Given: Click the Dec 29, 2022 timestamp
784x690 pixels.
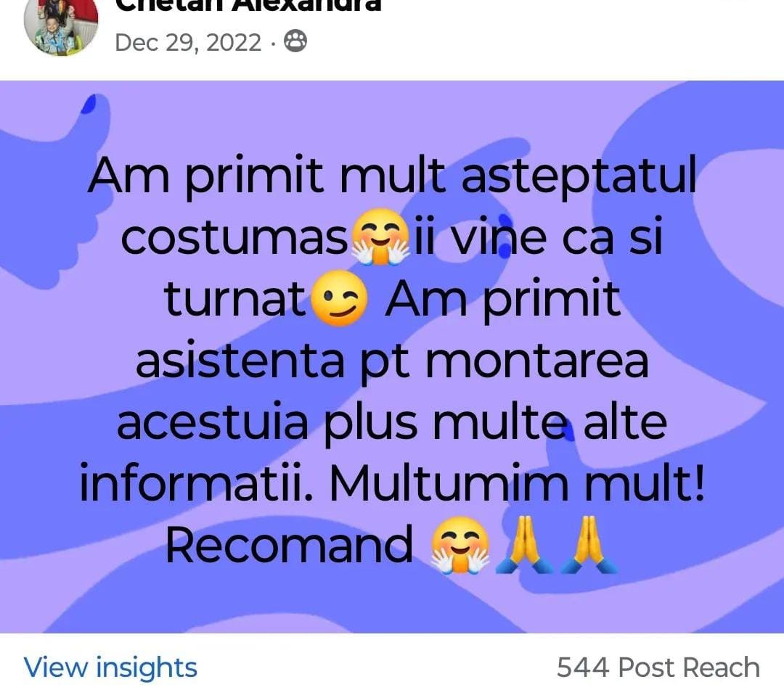Looking at the screenshot, I should pos(188,43).
